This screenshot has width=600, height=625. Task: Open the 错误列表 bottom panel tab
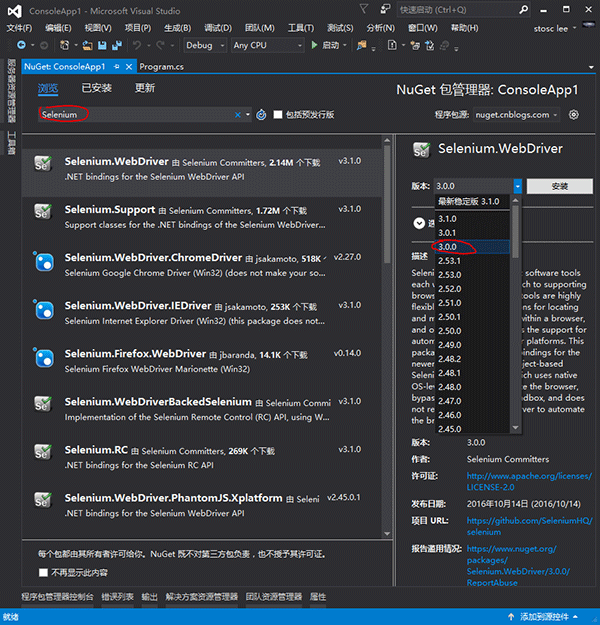pos(117,597)
